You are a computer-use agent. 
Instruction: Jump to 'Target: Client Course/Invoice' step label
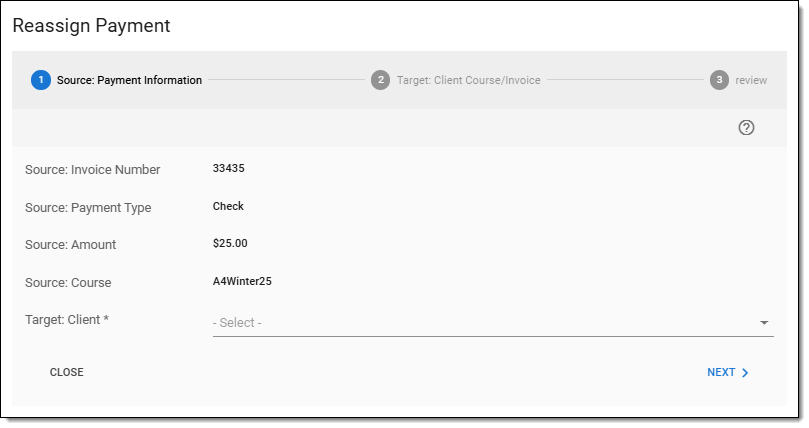click(468, 80)
